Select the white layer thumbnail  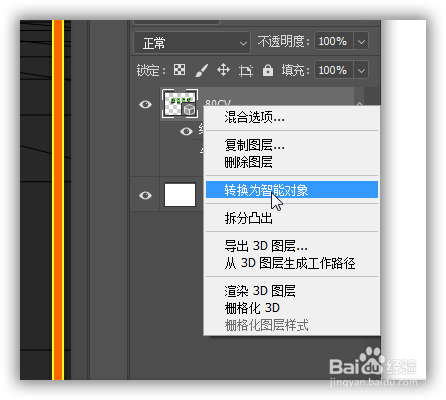point(180,195)
